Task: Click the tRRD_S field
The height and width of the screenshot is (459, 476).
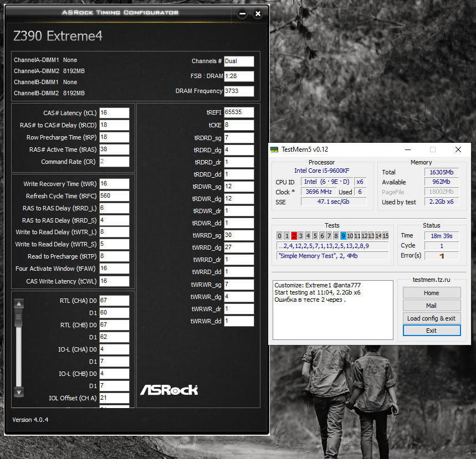Action: click(115, 220)
